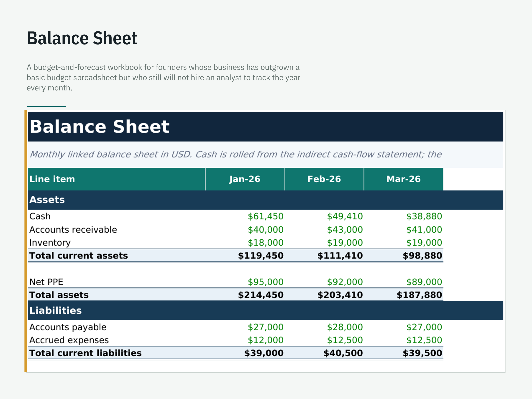Image resolution: width=532 pixels, height=399 pixels.
Task: Select total current liabilities $40,500
Action: 343,353
